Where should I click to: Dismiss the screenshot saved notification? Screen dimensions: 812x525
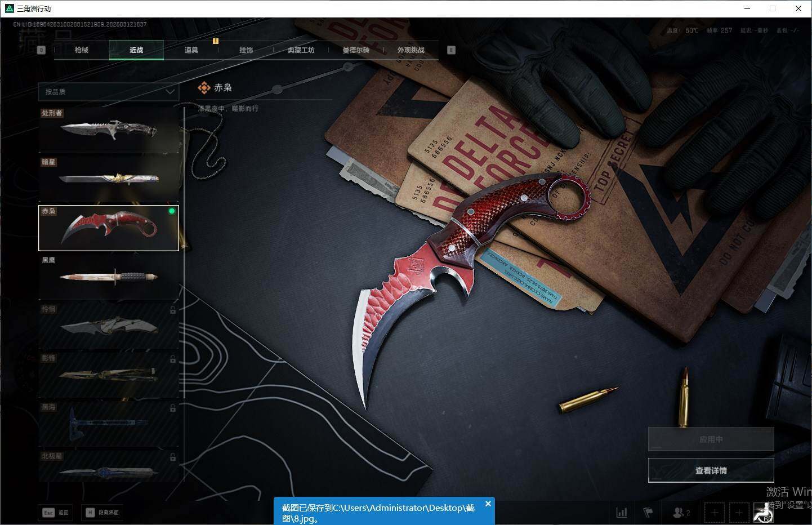point(488,504)
